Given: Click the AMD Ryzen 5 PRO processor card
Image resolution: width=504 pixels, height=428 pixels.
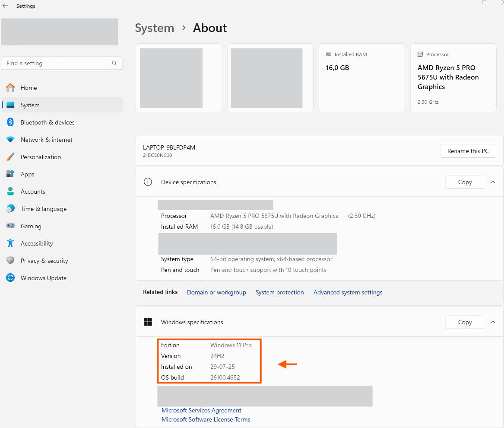Looking at the screenshot, I should (x=453, y=78).
